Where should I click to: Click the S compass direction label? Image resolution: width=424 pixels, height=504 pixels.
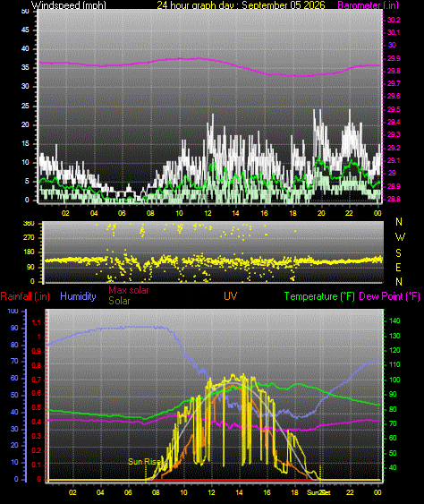(398, 253)
